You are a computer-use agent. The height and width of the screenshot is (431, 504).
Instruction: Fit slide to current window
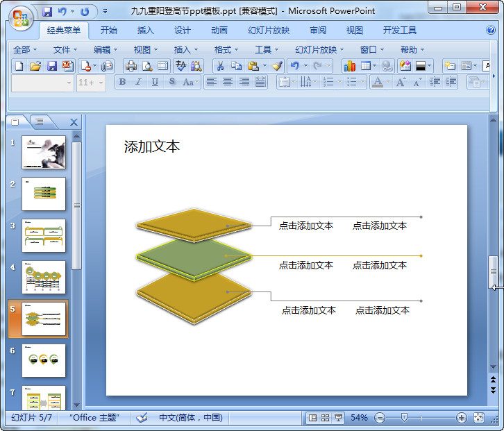[x=478, y=418]
